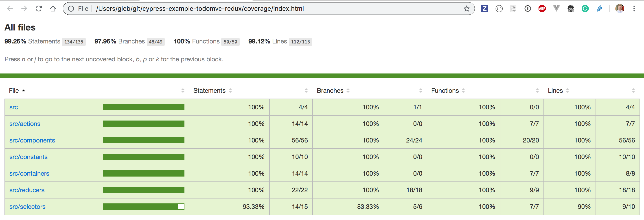
Task: Bookmark the current page with the star
Action: pyautogui.click(x=467, y=9)
